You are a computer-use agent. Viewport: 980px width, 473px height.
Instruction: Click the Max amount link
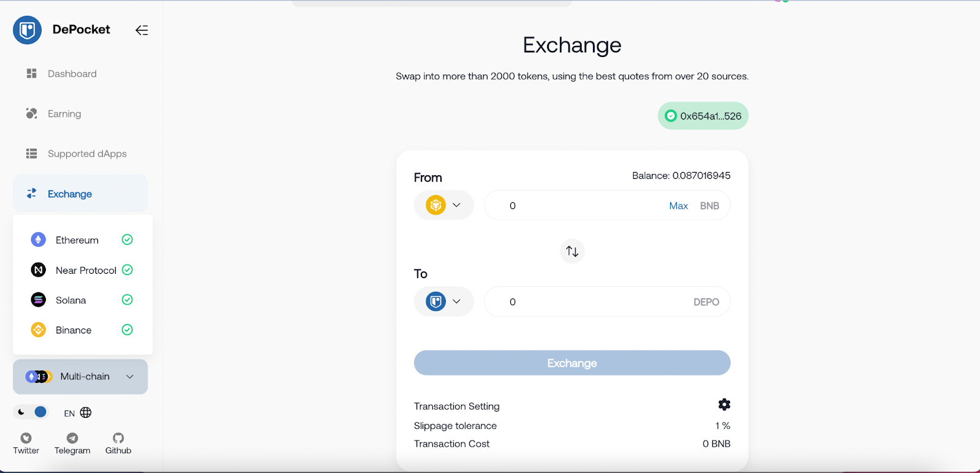pos(678,206)
